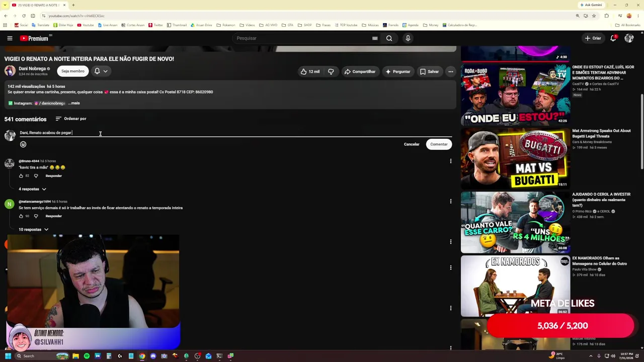Click the search magnifier button

(x=389, y=38)
